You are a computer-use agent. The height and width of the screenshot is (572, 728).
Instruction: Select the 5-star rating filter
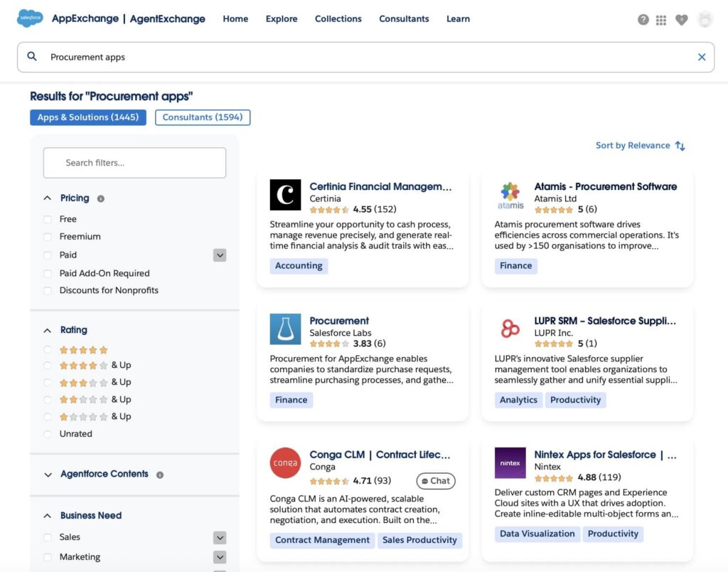pyautogui.click(x=47, y=349)
